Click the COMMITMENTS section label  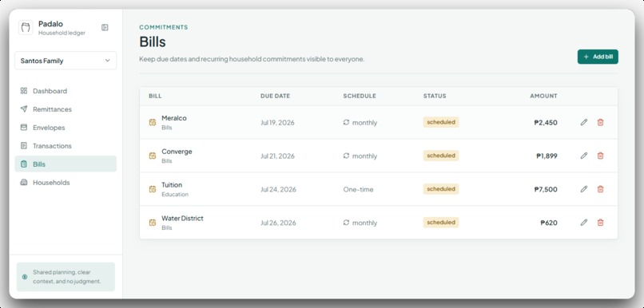click(164, 27)
